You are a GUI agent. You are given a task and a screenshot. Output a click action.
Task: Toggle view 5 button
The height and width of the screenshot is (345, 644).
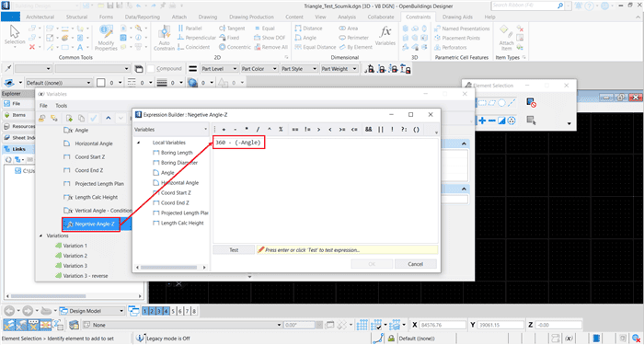click(173, 311)
